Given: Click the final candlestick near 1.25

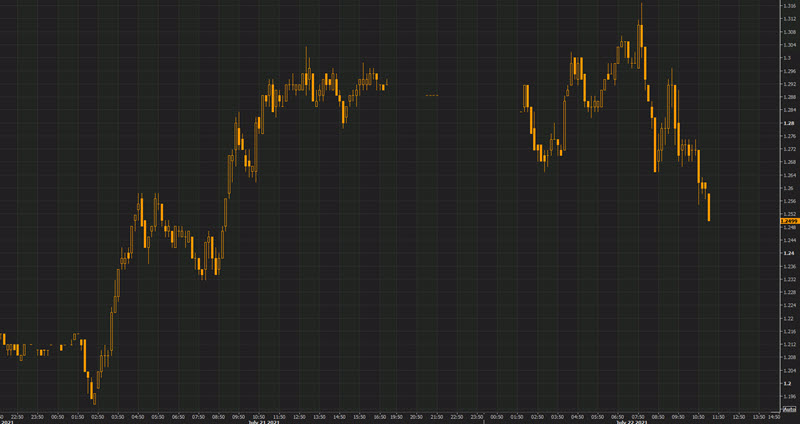Looking at the screenshot, I should (709, 207).
